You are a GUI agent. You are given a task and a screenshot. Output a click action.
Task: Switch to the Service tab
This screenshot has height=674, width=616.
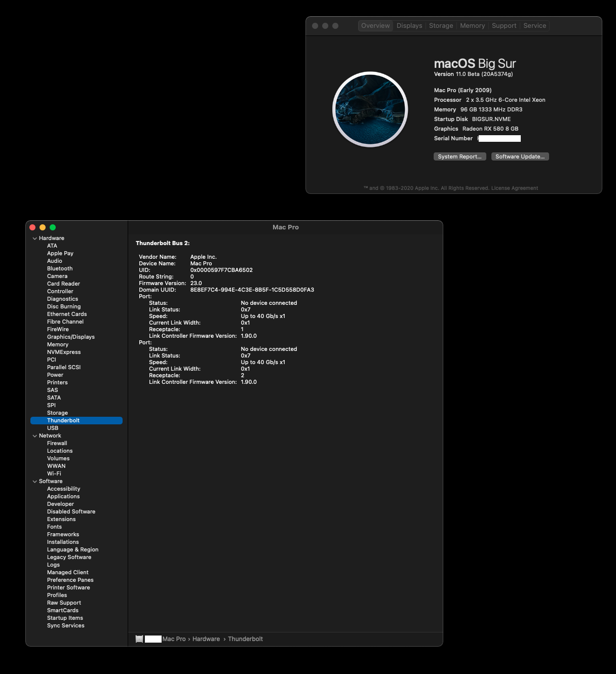coord(534,26)
